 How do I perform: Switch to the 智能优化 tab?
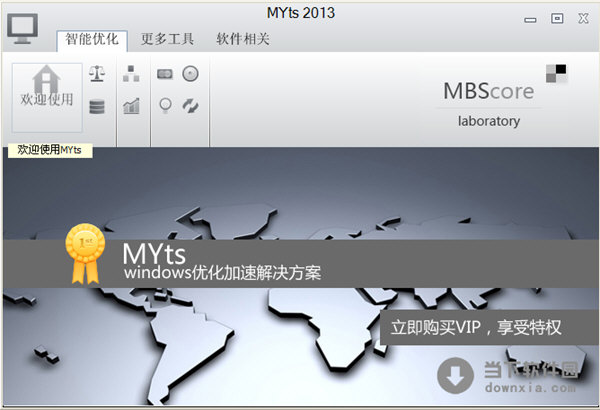click(91, 40)
